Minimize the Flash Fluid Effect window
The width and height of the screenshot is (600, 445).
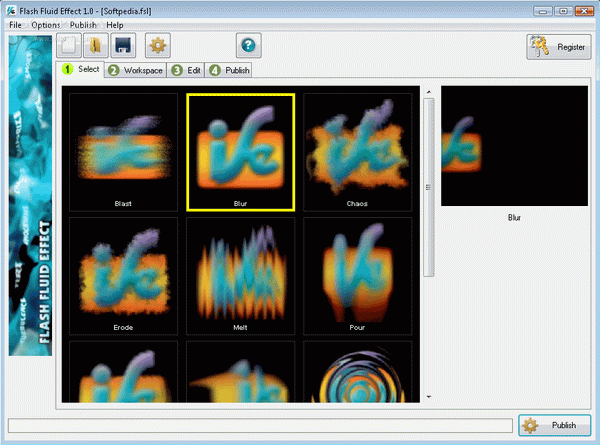tap(543, 11)
